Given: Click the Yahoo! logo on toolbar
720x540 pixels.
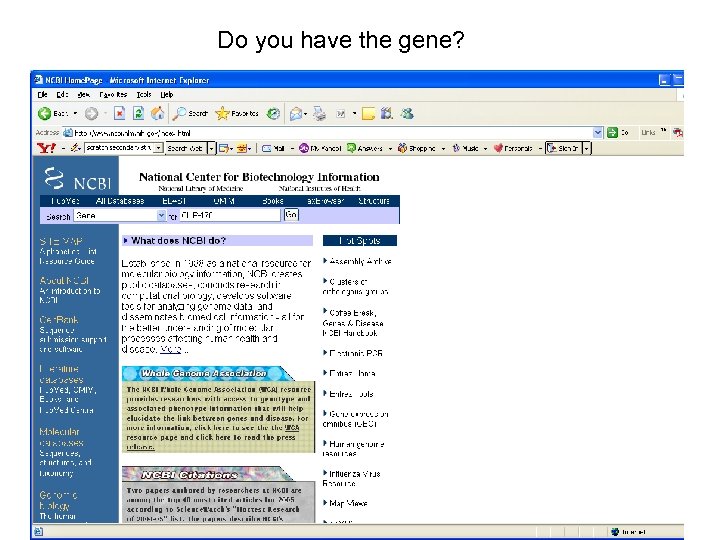Looking at the screenshot, I should [46, 148].
